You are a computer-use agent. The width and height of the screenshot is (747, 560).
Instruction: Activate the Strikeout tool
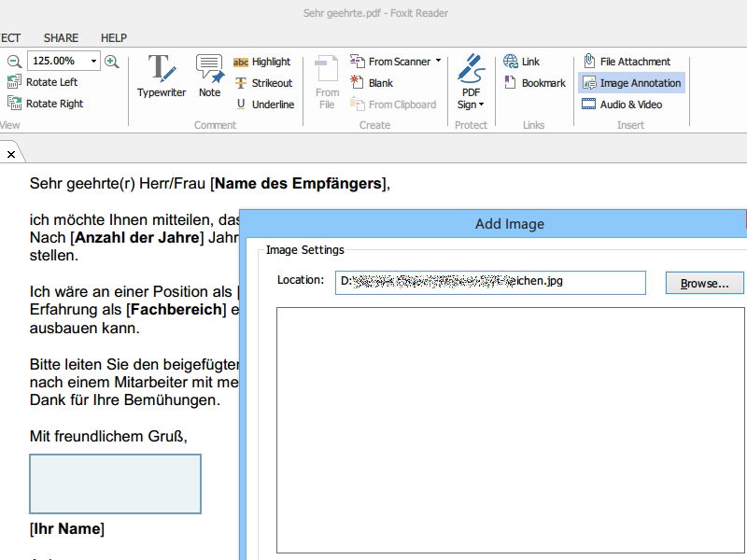pos(263,83)
